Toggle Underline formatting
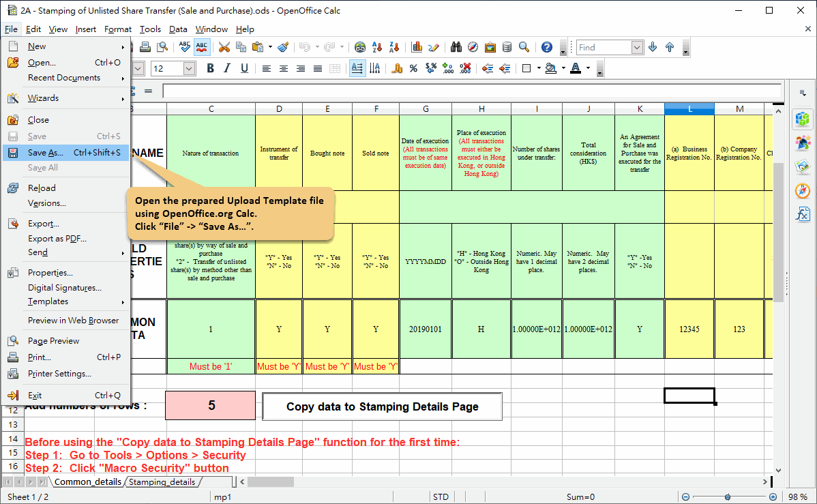The height and width of the screenshot is (504, 817). tap(244, 68)
